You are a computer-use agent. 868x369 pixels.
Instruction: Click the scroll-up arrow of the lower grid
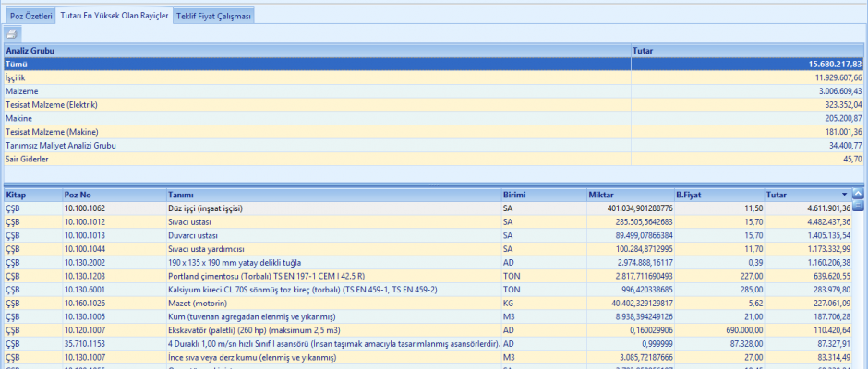click(858, 194)
